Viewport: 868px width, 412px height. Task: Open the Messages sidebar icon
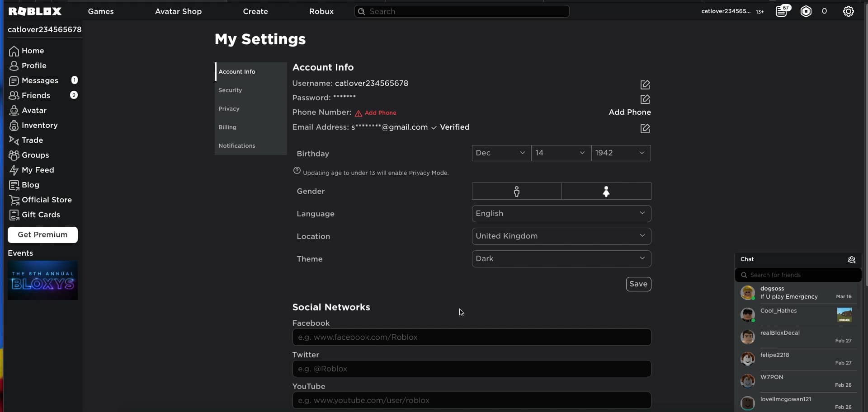click(14, 80)
